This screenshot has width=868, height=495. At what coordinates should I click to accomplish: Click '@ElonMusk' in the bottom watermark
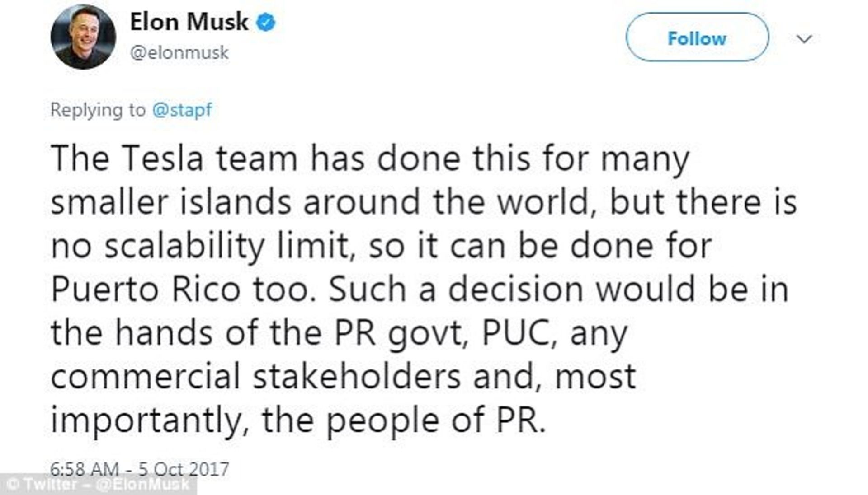(x=143, y=485)
